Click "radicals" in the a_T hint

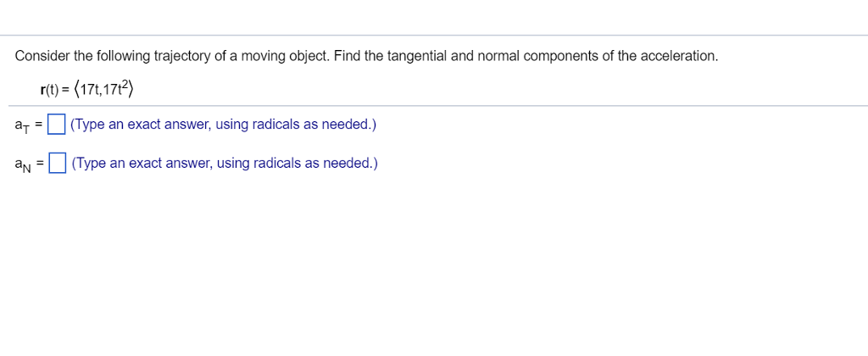tap(276, 125)
